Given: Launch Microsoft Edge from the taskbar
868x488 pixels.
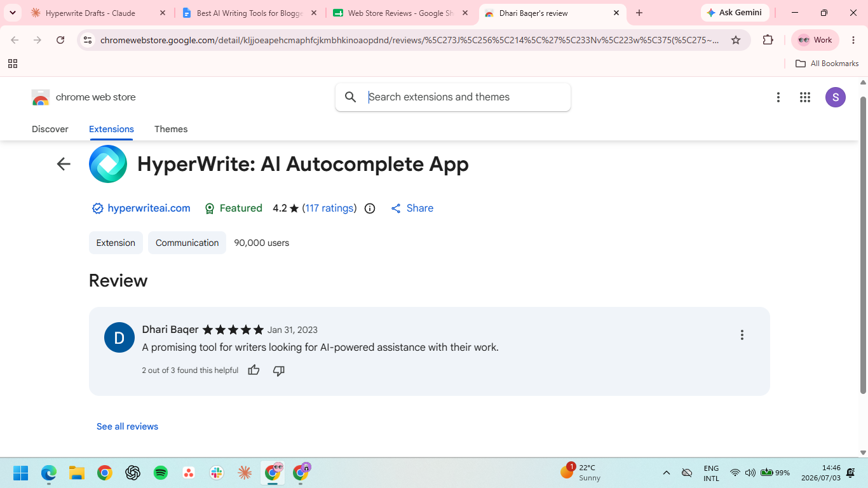Looking at the screenshot, I should coord(49,473).
